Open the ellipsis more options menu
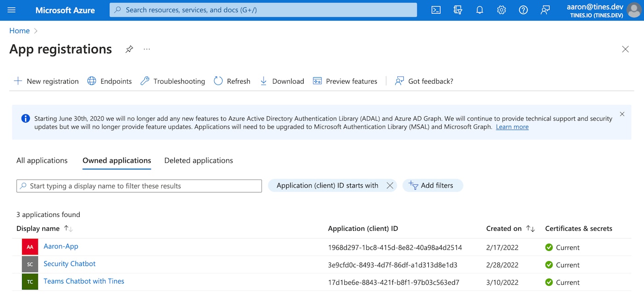644x295 pixels. [x=147, y=49]
